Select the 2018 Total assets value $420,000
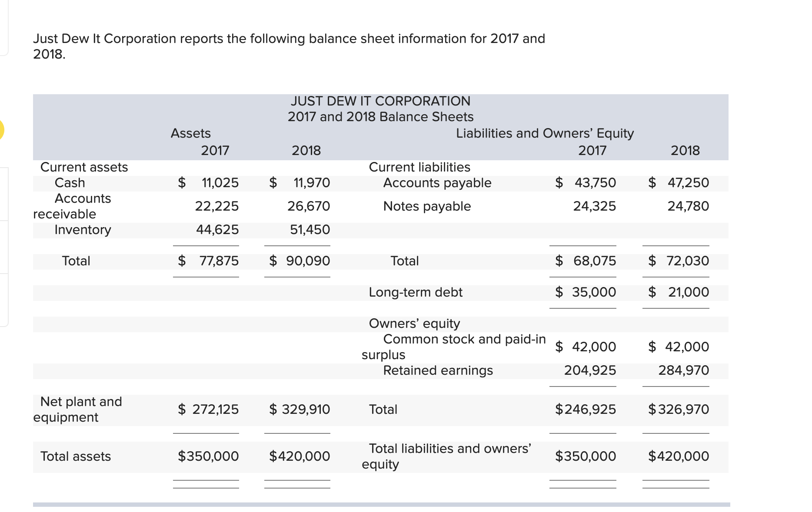This screenshot has width=812, height=512. tap(300, 456)
